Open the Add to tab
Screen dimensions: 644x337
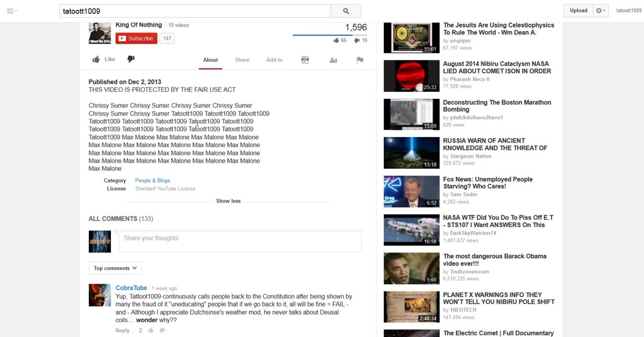tap(274, 60)
